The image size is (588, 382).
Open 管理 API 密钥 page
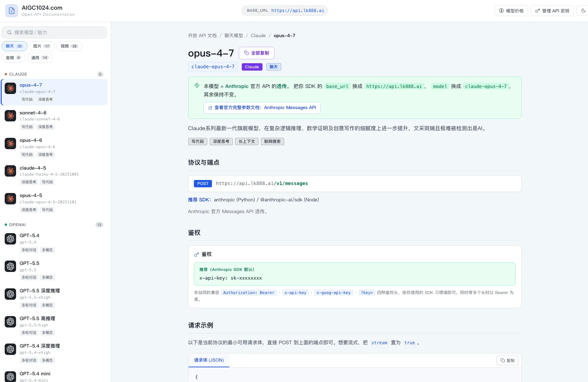tap(552, 11)
